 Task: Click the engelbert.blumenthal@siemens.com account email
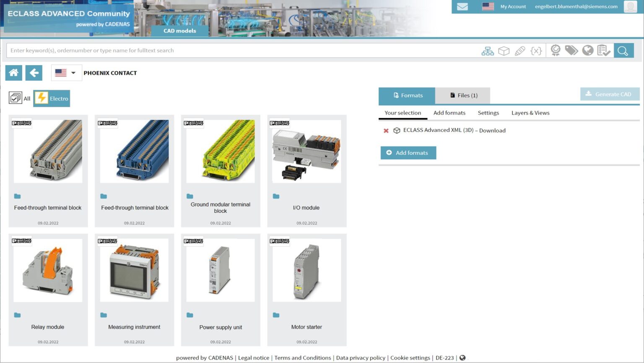point(576,7)
